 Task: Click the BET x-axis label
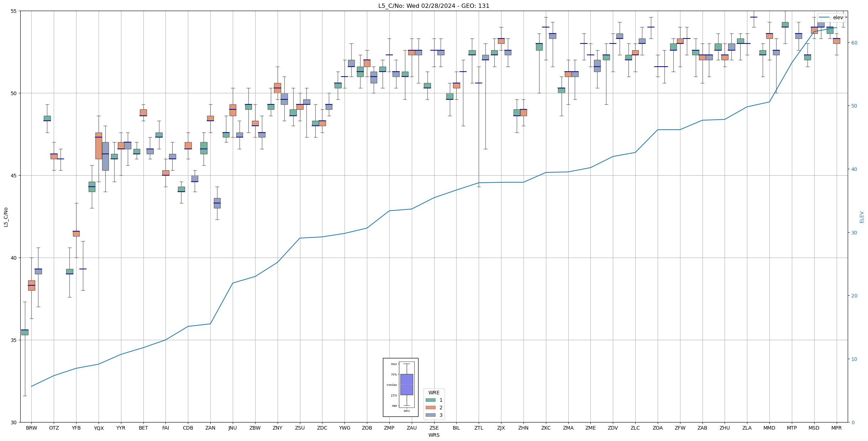point(143,428)
